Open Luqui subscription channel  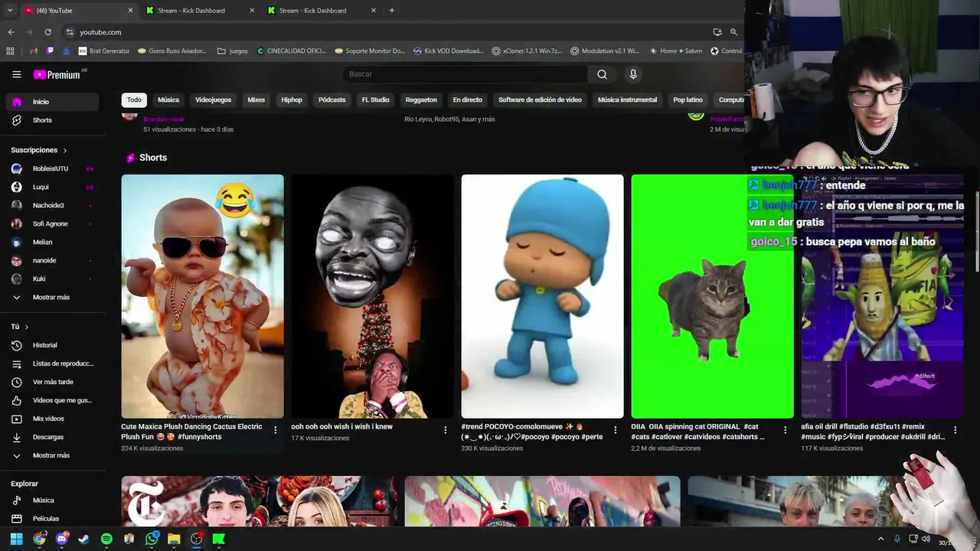(x=52, y=187)
